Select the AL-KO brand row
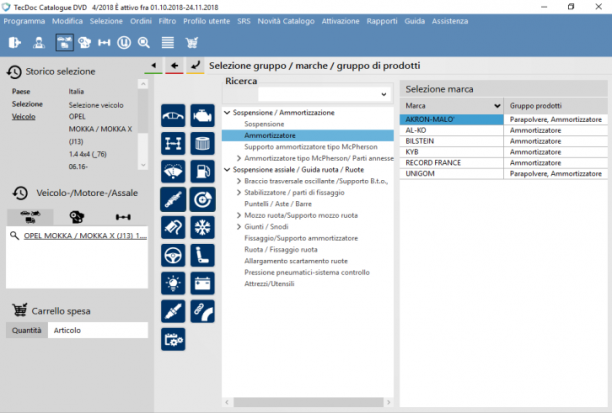The width and height of the screenshot is (612, 413). pos(503,130)
